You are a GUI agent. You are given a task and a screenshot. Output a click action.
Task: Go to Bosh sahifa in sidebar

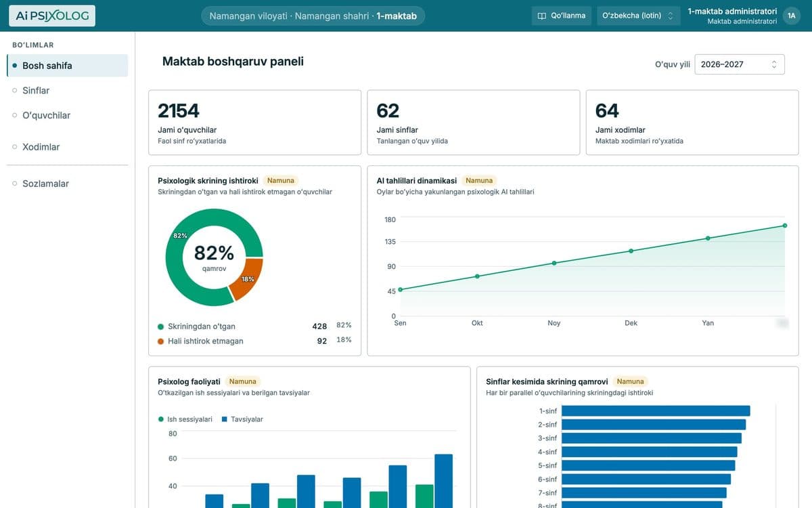[x=67, y=66]
